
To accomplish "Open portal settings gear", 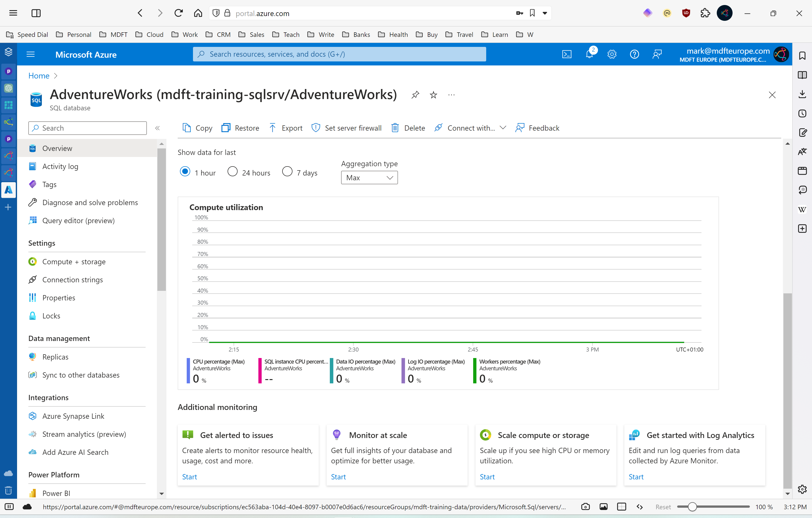I will (612, 54).
